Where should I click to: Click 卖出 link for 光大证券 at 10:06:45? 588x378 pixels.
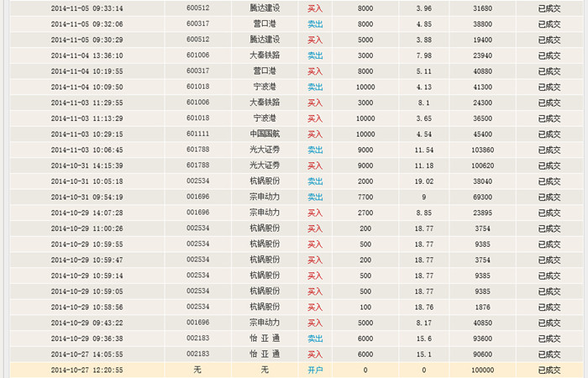[315, 150]
